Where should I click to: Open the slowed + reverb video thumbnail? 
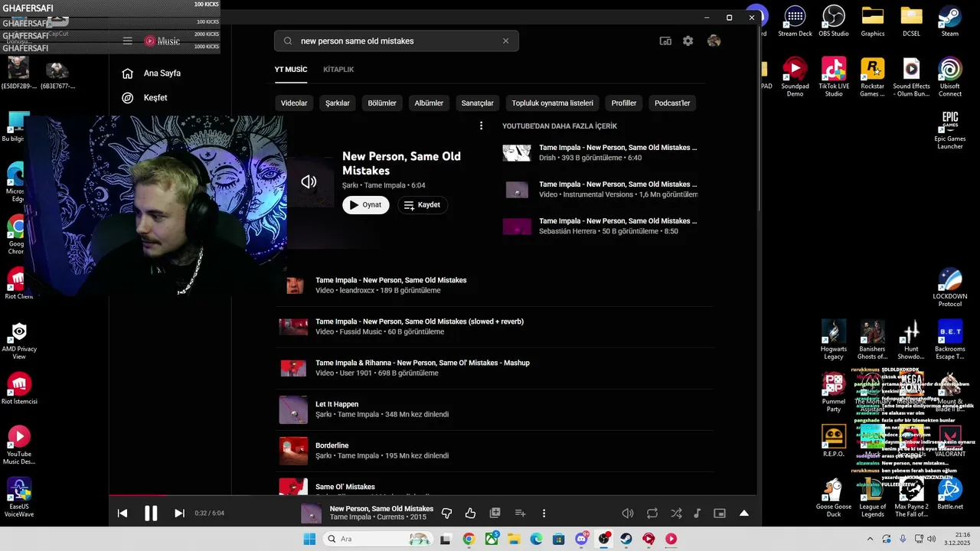point(293,327)
